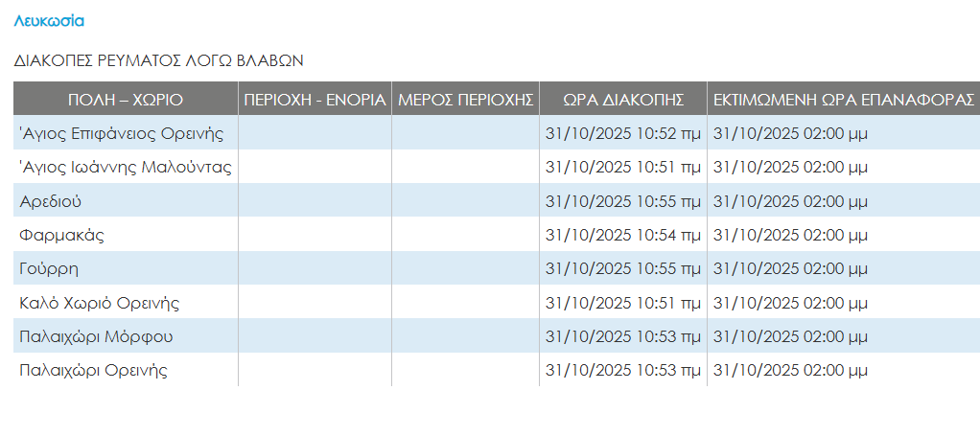Viewport: 980px width, 436px height.
Task: Click the ΩΡΑ ΔΙΑΚΟΠΗΣ column header
Action: coord(622,99)
